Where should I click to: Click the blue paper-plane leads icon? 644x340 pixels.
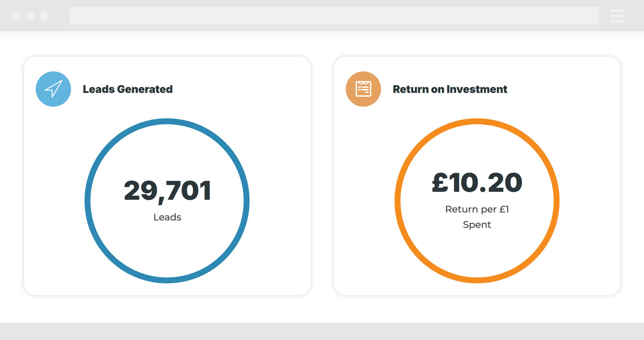coord(53,89)
